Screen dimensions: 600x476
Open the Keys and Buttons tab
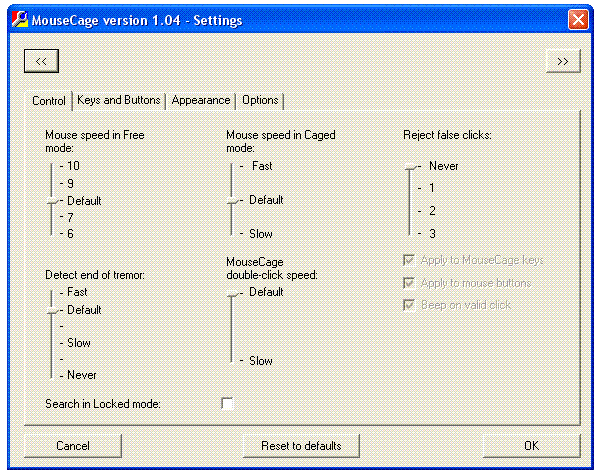pos(119,100)
